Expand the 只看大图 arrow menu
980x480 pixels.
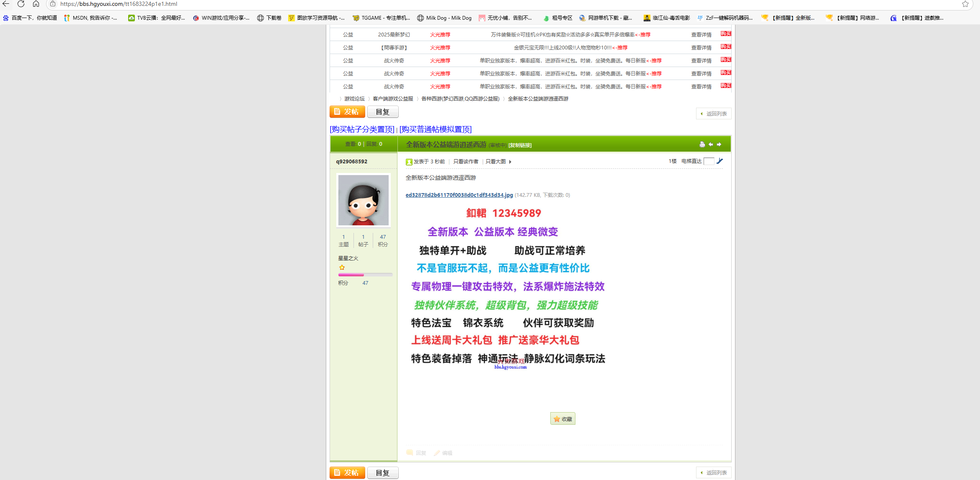pos(510,162)
